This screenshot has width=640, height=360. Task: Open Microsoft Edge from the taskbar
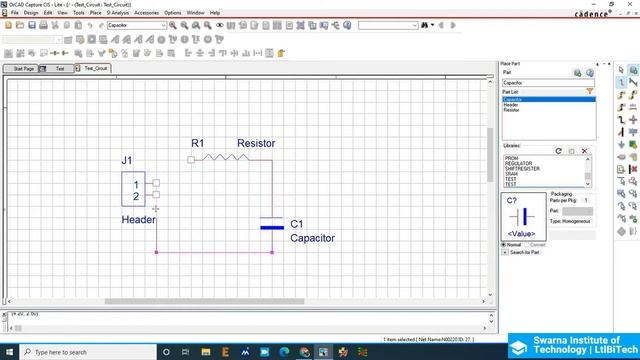tap(284, 352)
